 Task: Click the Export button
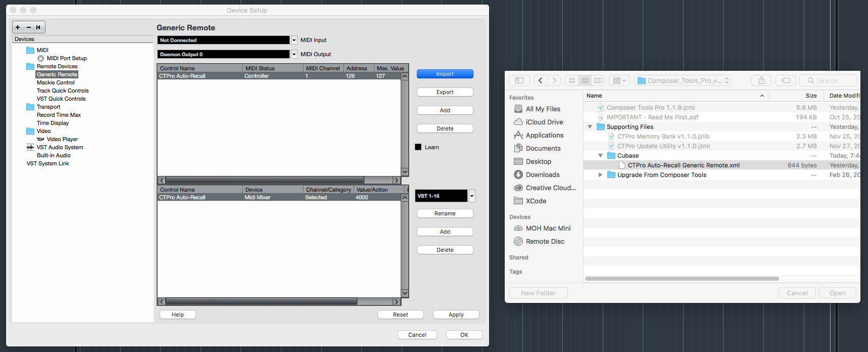445,92
